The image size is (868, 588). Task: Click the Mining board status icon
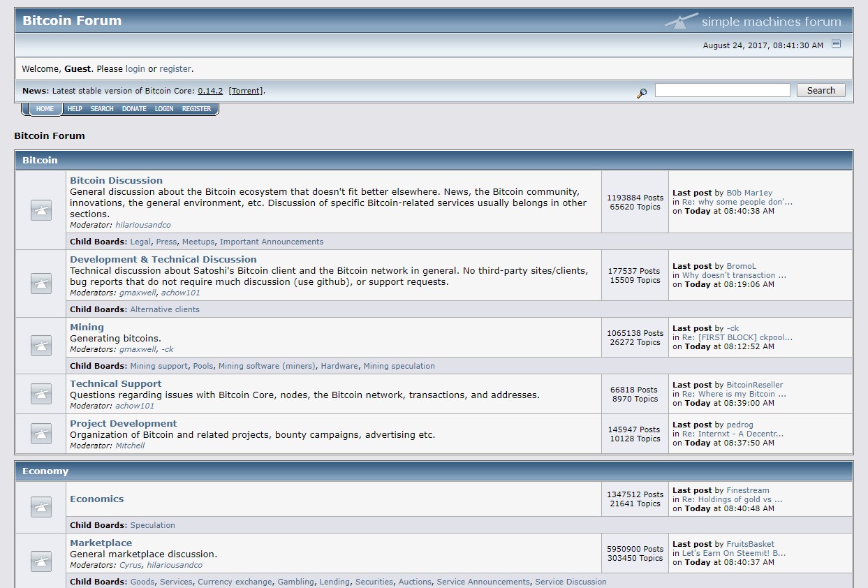41,346
